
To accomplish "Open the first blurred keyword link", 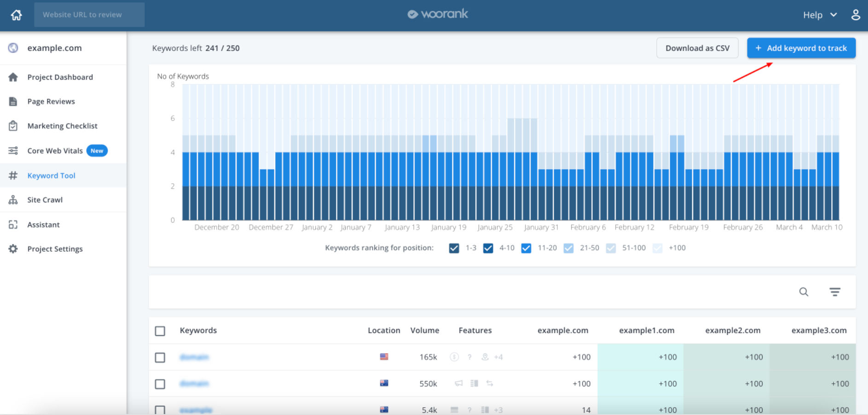I will point(194,357).
